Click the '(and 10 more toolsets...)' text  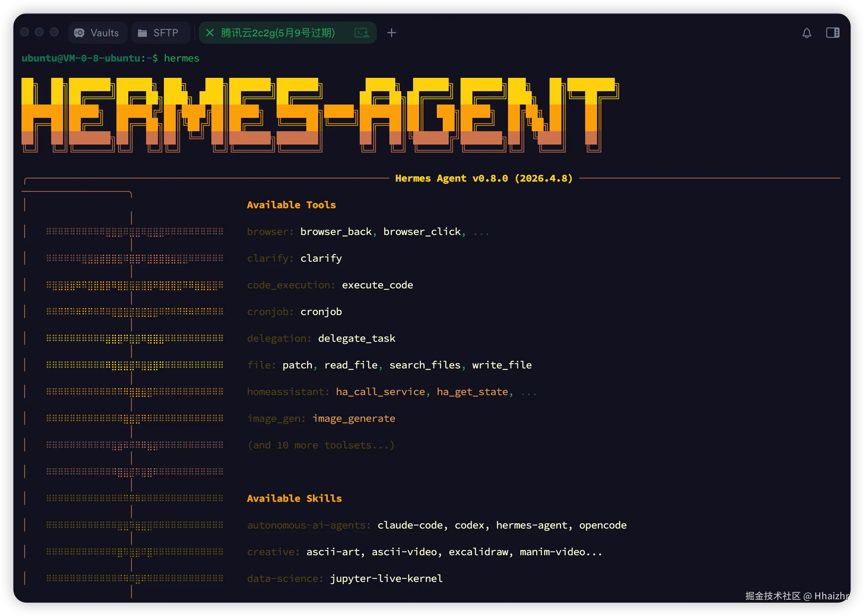click(321, 445)
